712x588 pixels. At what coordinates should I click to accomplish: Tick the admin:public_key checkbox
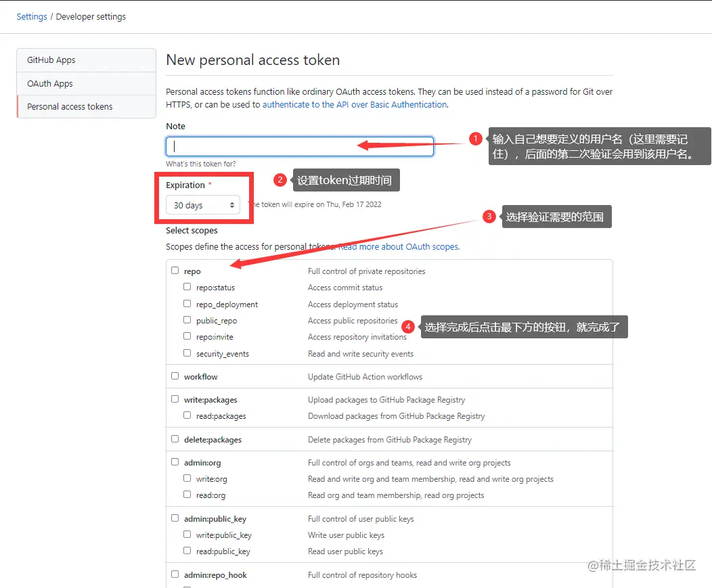(175, 518)
